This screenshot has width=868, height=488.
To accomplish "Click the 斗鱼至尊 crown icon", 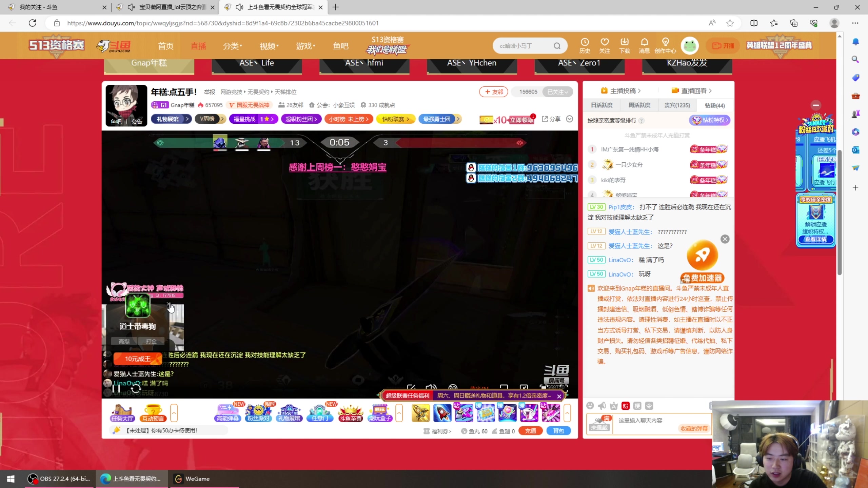I will (351, 413).
